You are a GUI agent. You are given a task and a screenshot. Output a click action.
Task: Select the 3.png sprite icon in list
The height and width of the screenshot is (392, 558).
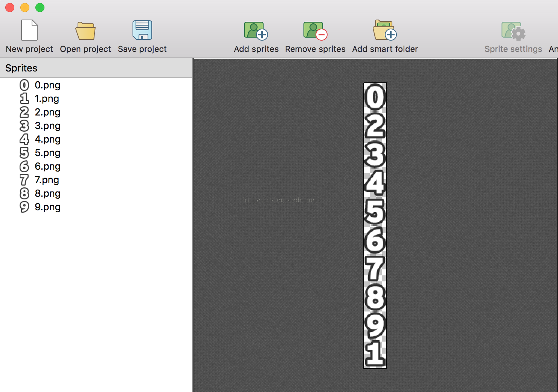tap(24, 126)
